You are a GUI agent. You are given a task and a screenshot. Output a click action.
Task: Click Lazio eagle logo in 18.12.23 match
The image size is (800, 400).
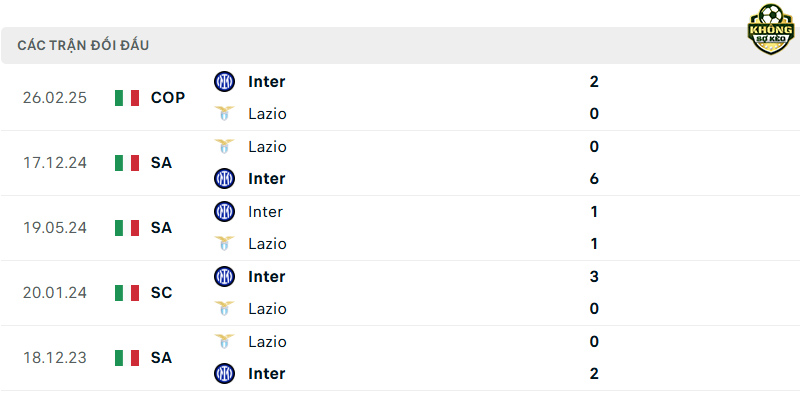224,341
